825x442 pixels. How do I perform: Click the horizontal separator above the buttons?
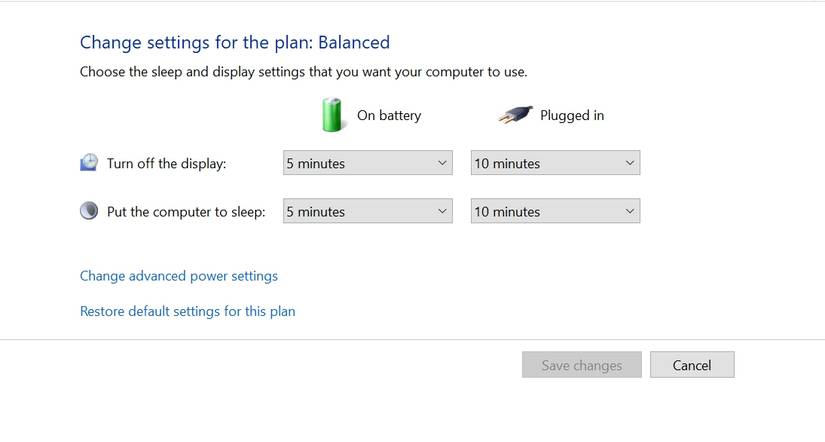pyautogui.click(x=412, y=340)
